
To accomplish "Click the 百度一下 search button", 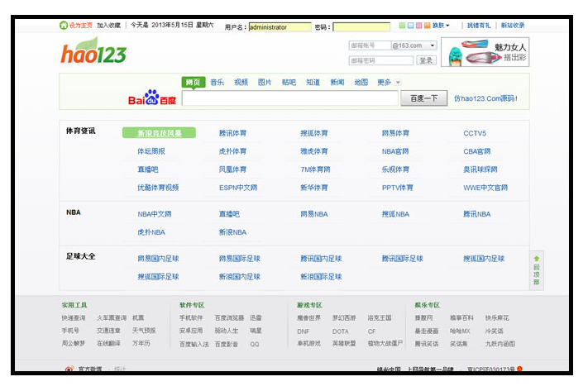I will click(423, 98).
